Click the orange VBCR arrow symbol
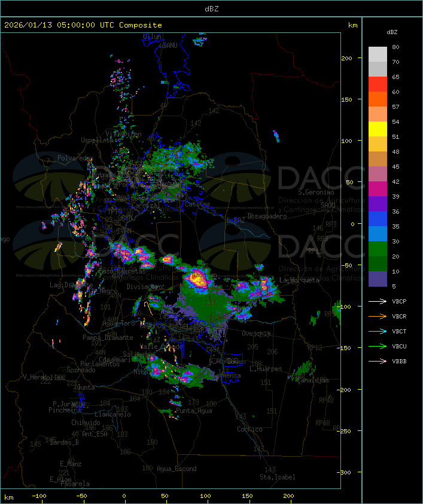This screenshot has width=423, height=504. [378, 317]
